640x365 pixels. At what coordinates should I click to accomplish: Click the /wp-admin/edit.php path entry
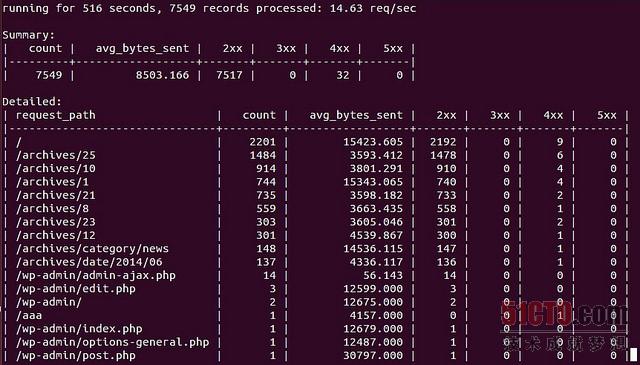click(x=76, y=289)
